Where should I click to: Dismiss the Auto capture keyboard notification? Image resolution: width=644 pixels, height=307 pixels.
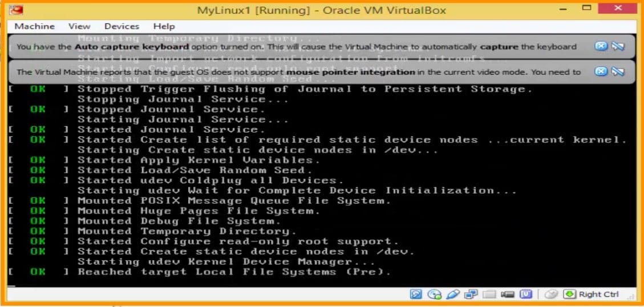pos(601,46)
